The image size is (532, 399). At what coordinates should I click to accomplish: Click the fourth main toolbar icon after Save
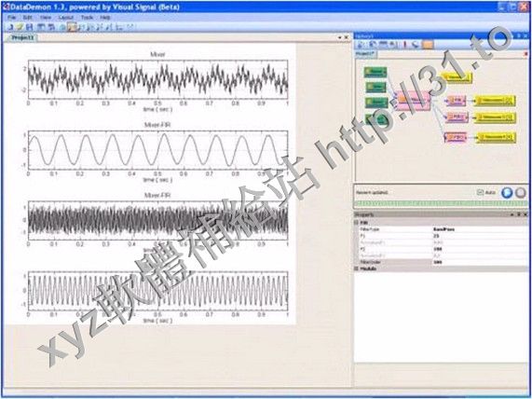coord(41,27)
